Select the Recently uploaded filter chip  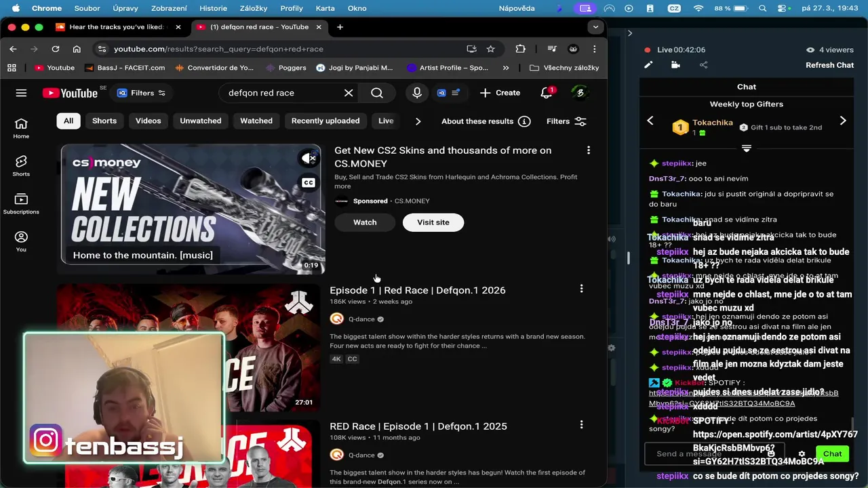click(325, 121)
